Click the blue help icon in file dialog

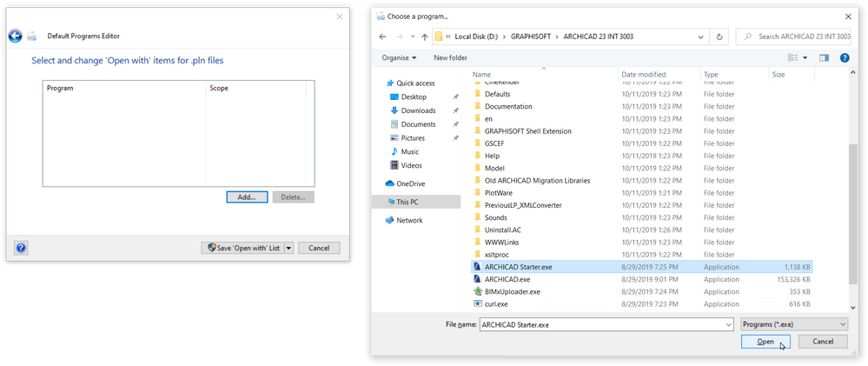(x=845, y=57)
